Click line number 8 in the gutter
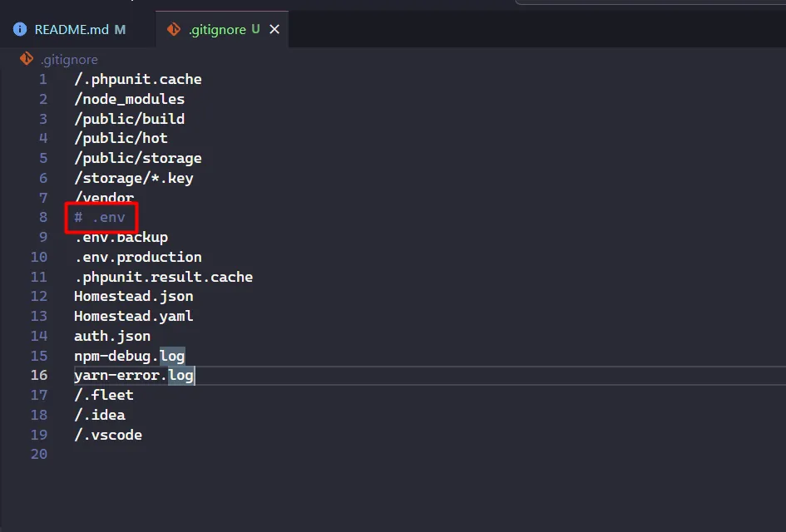 coord(43,218)
